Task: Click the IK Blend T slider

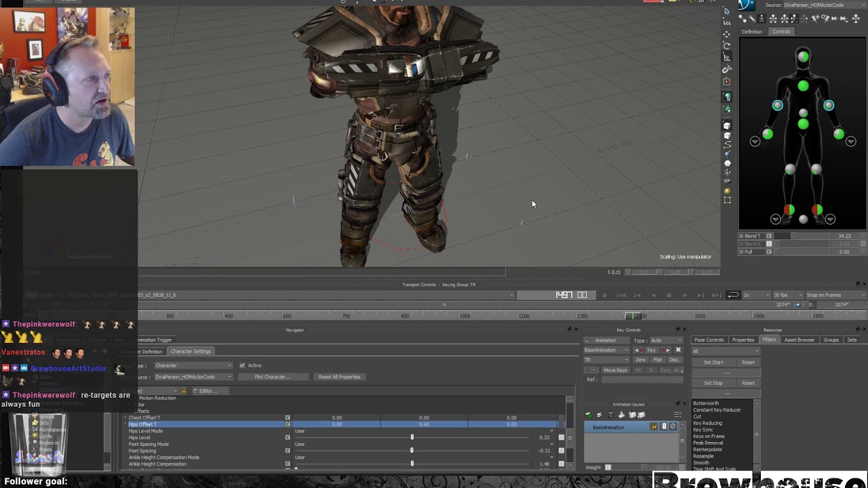Action: pos(802,236)
